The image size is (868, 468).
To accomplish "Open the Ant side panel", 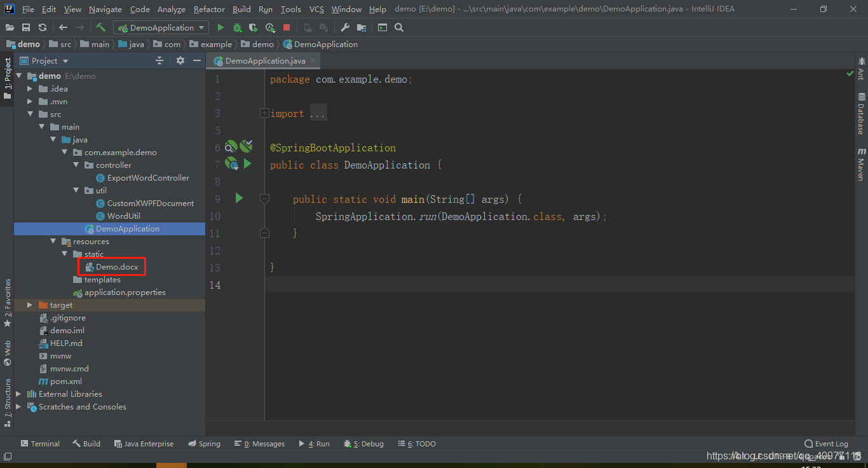I will click(x=862, y=68).
